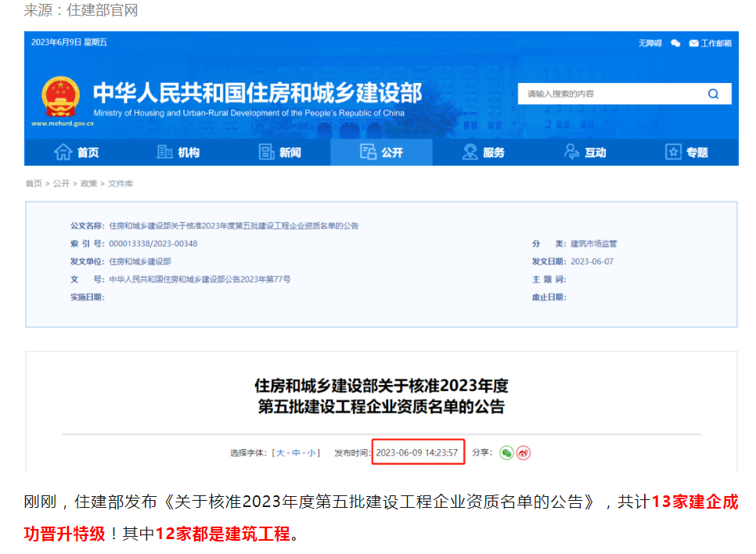Click 无障碍 accessibility link

(x=650, y=43)
